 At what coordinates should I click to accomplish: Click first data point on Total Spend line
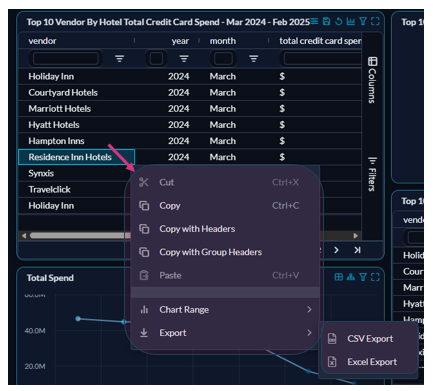(78, 319)
